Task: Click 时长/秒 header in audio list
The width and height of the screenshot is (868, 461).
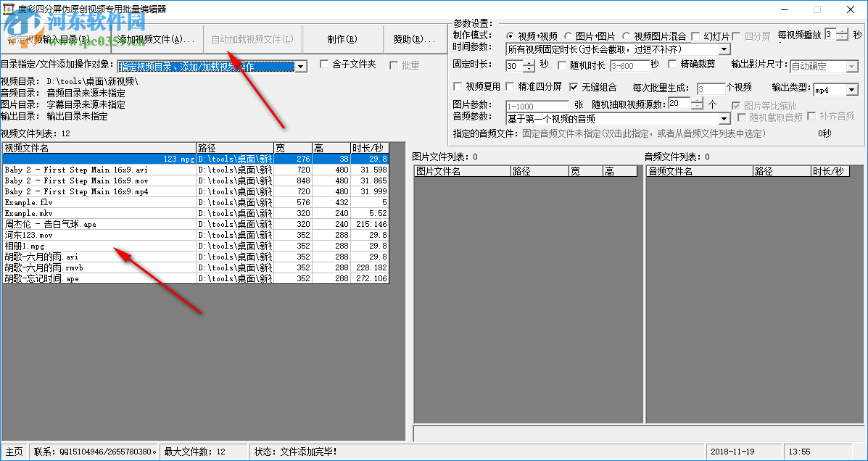Action: coord(830,172)
